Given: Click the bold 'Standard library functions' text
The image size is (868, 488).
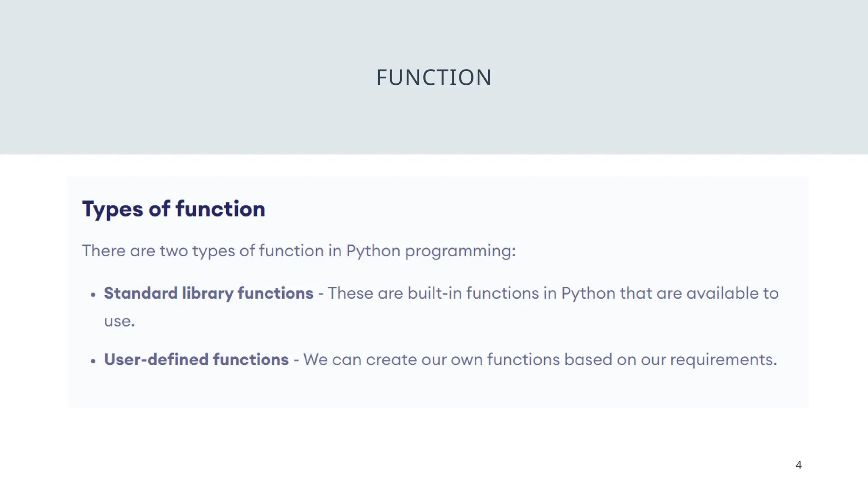Looking at the screenshot, I should (x=209, y=293).
